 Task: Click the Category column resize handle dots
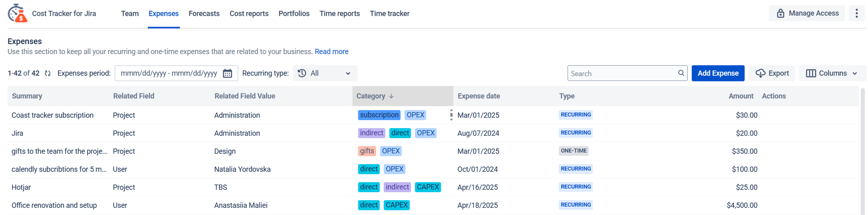coord(451,115)
